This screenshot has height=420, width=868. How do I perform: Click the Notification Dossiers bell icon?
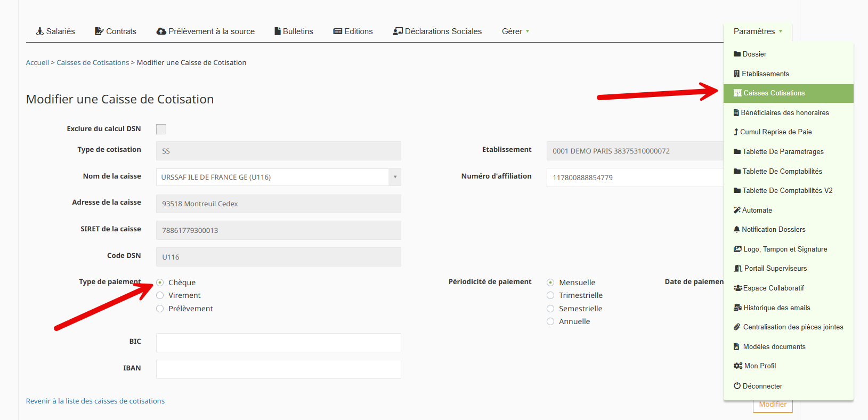pyautogui.click(x=737, y=229)
